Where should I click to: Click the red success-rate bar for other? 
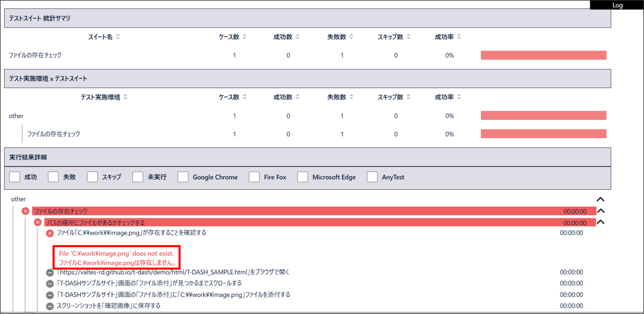pyautogui.click(x=543, y=116)
